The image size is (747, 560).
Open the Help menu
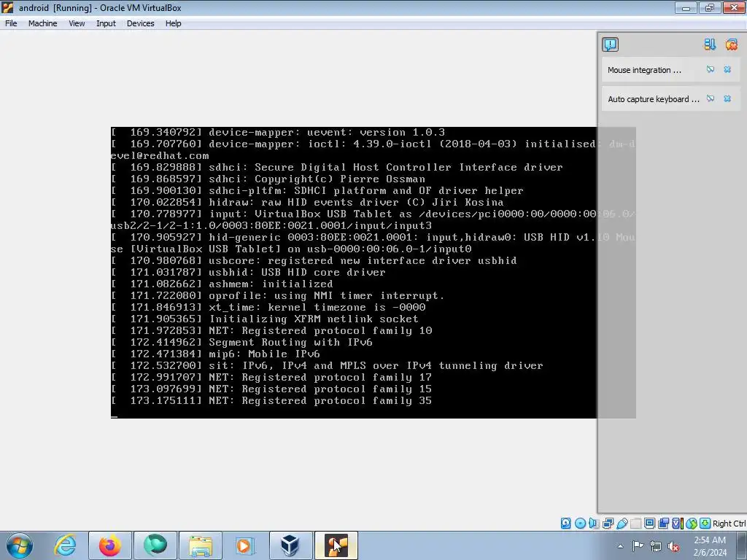pyautogui.click(x=174, y=23)
